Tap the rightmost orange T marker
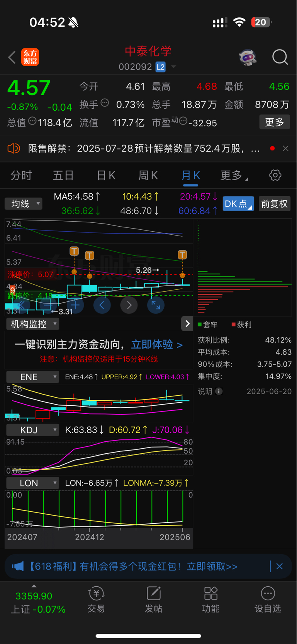This screenshot has width=297, height=644. (x=182, y=255)
